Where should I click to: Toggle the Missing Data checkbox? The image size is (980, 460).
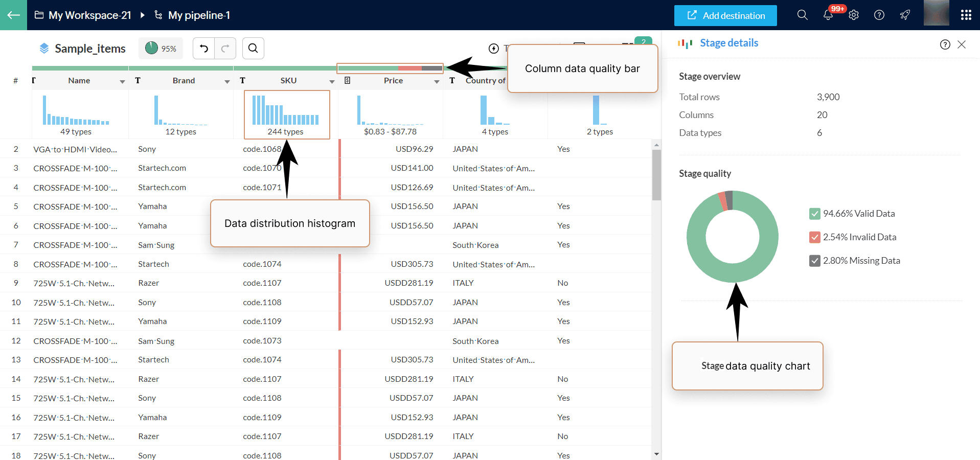[x=815, y=261]
